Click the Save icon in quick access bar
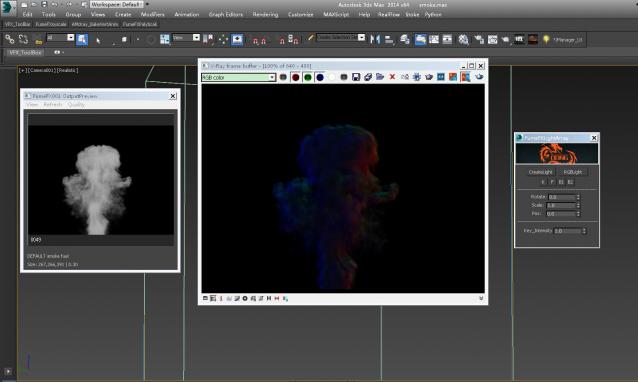Screen dimensions: 638x382 (x=44, y=4)
